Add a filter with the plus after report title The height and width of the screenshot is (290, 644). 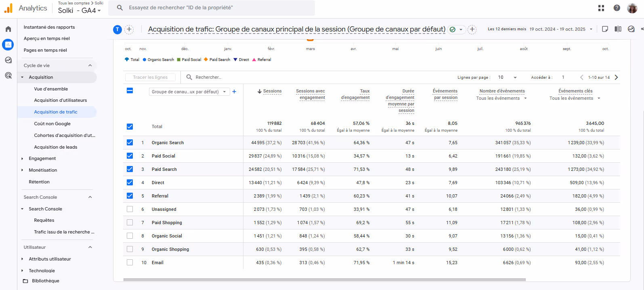point(472,29)
